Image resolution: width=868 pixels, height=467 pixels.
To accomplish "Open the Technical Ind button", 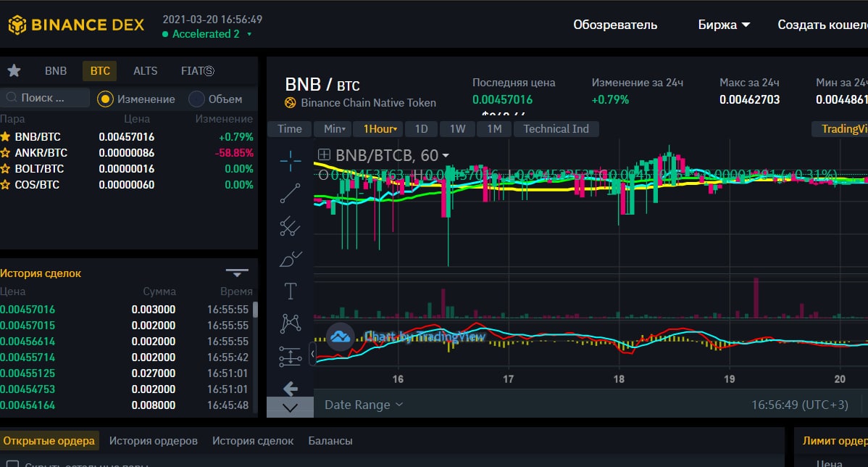I will 556,129.
